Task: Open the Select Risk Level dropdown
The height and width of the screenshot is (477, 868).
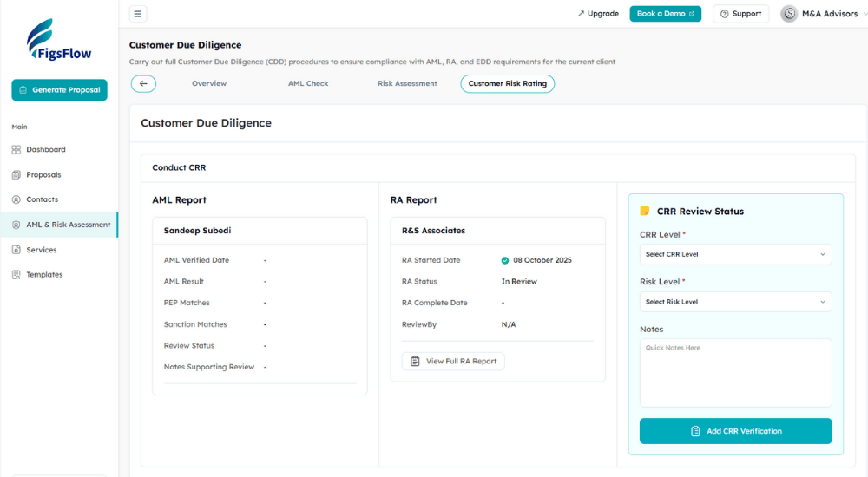Action: (x=735, y=302)
